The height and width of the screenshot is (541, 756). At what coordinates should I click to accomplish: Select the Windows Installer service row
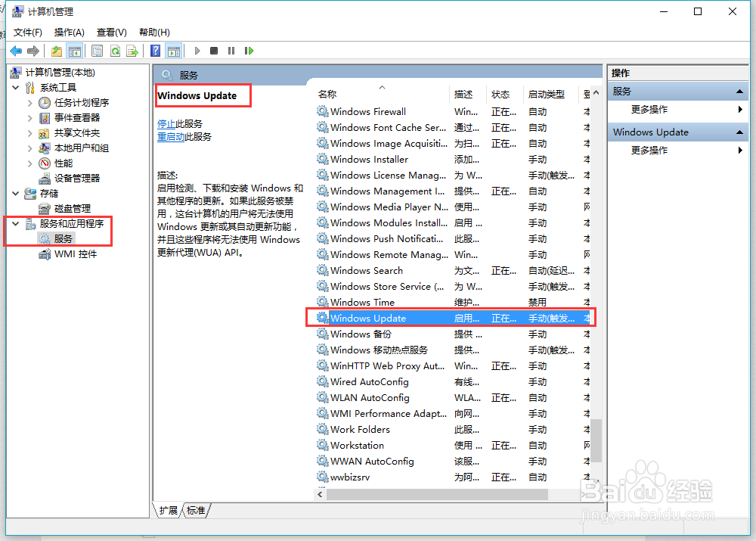click(x=453, y=160)
